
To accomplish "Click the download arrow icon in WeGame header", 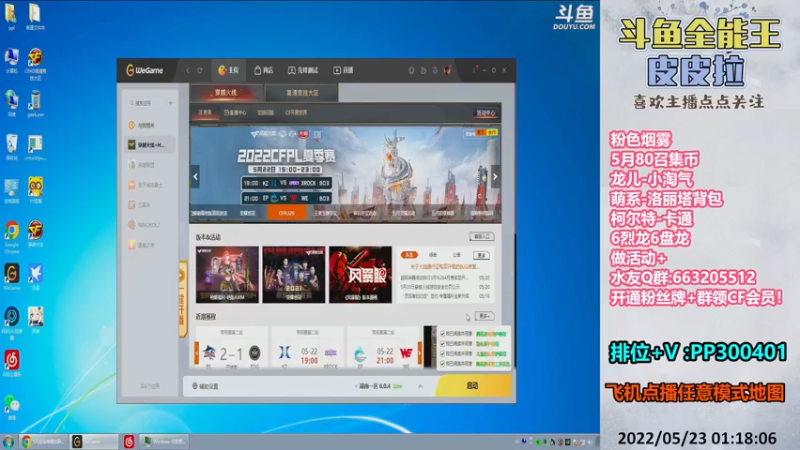I will pos(435,70).
